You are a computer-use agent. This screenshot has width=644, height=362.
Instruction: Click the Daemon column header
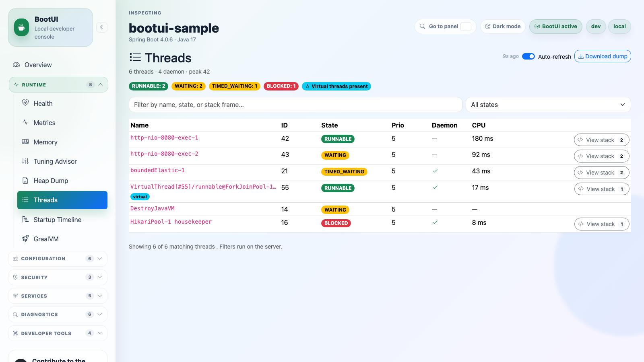pyautogui.click(x=445, y=125)
